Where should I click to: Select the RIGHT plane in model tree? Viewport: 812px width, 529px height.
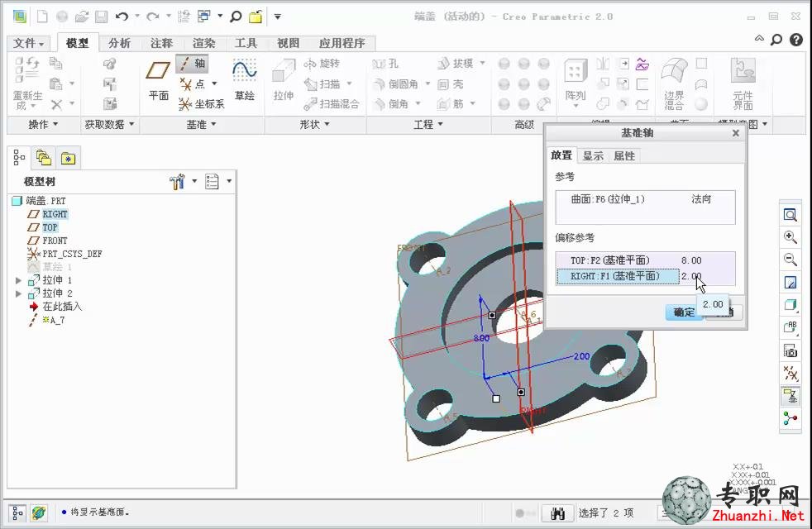pos(55,214)
